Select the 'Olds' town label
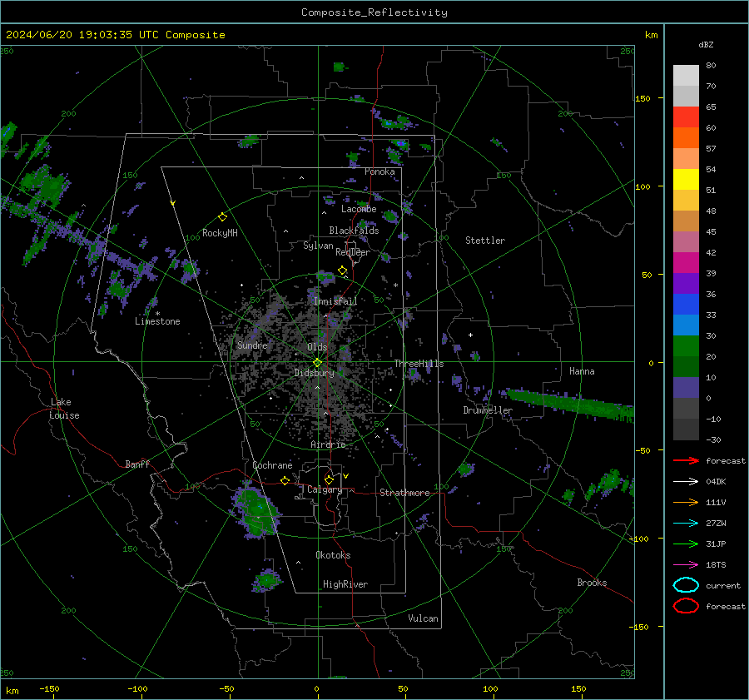Viewport: 749px width, 700px height. (x=317, y=347)
